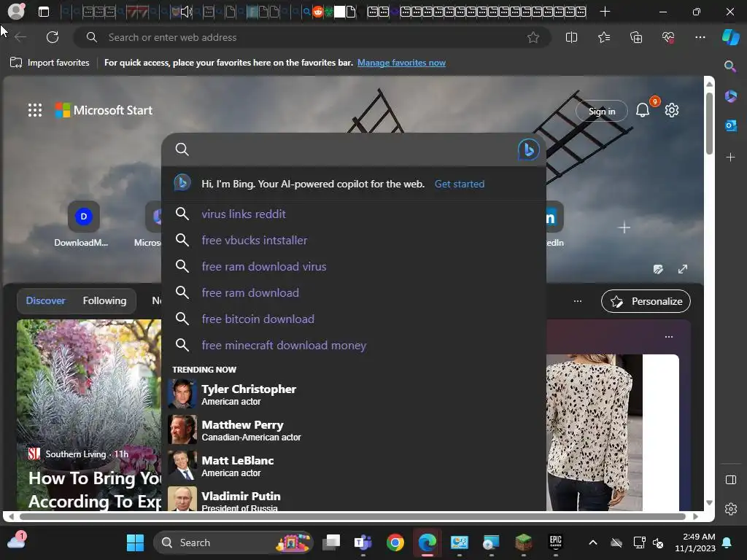This screenshot has width=747, height=560.
Task: Click the magnifier icon in the search box
Action: 182,149
